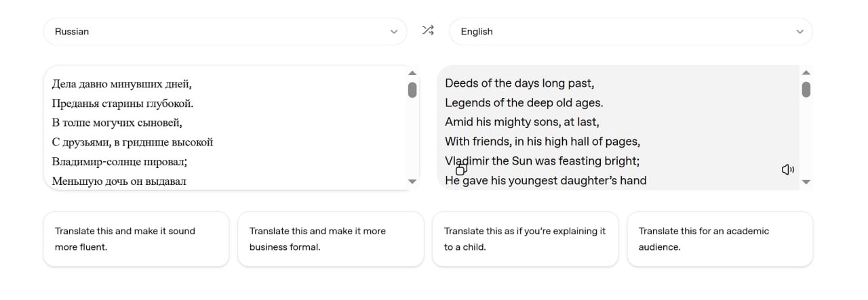Choose "Translate this and make it more business formal"

pos(331,239)
